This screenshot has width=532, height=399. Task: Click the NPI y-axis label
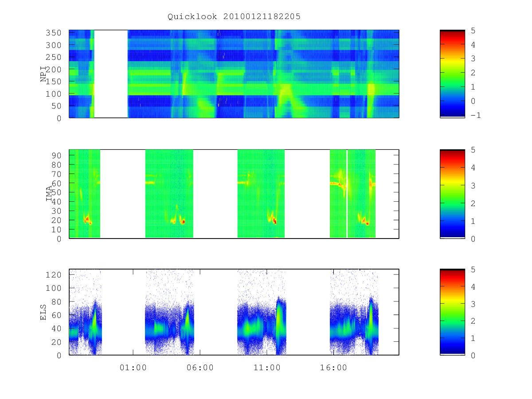(x=43, y=74)
